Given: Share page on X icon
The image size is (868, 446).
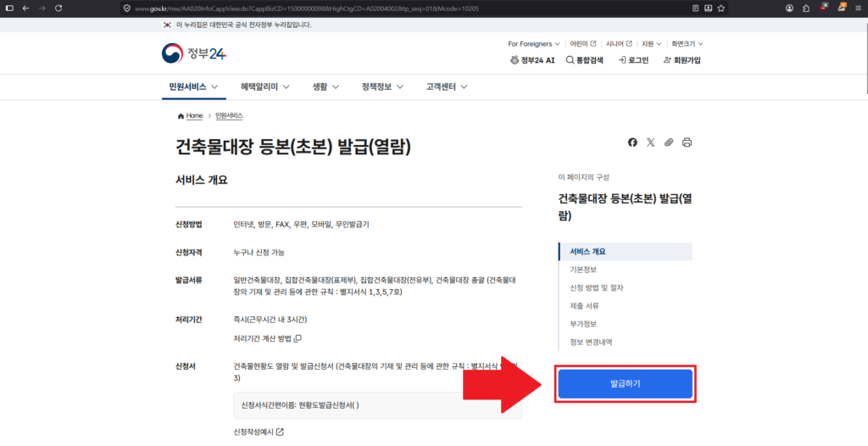Looking at the screenshot, I should (650, 142).
